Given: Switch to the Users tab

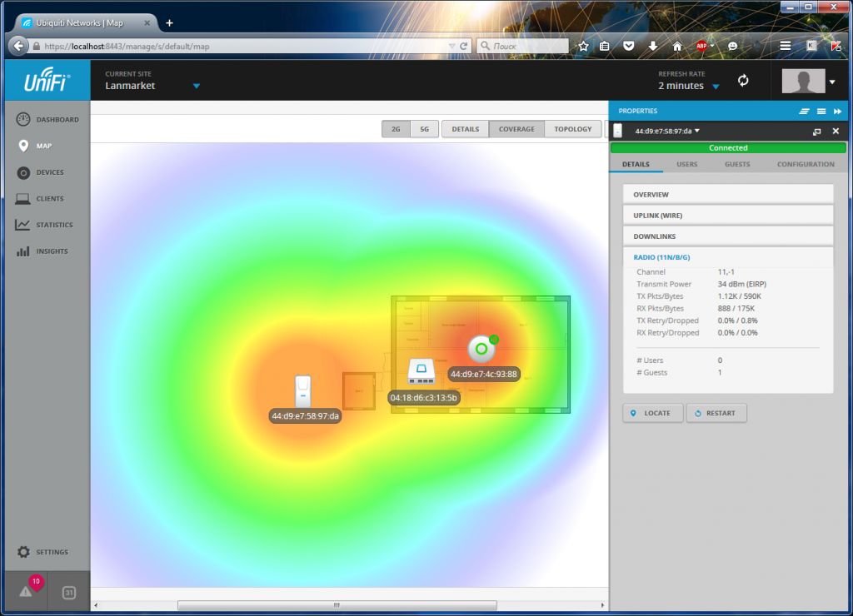Looking at the screenshot, I should click(x=686, y=164).
